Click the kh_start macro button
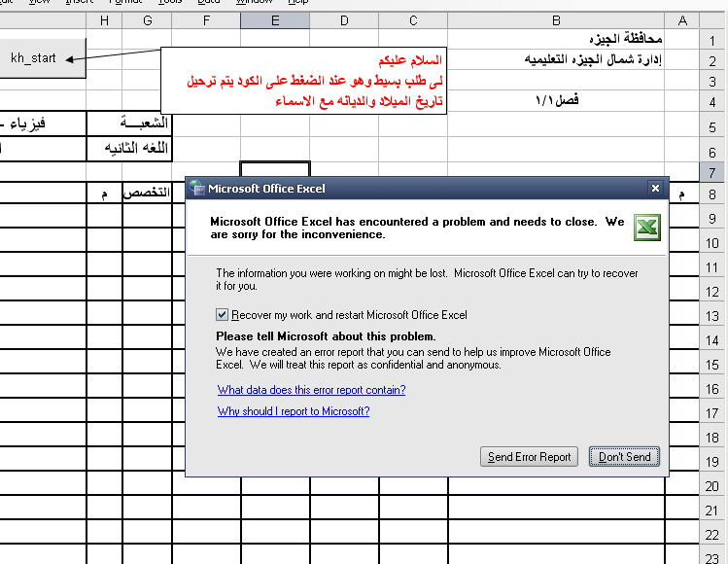 (34, 58)
